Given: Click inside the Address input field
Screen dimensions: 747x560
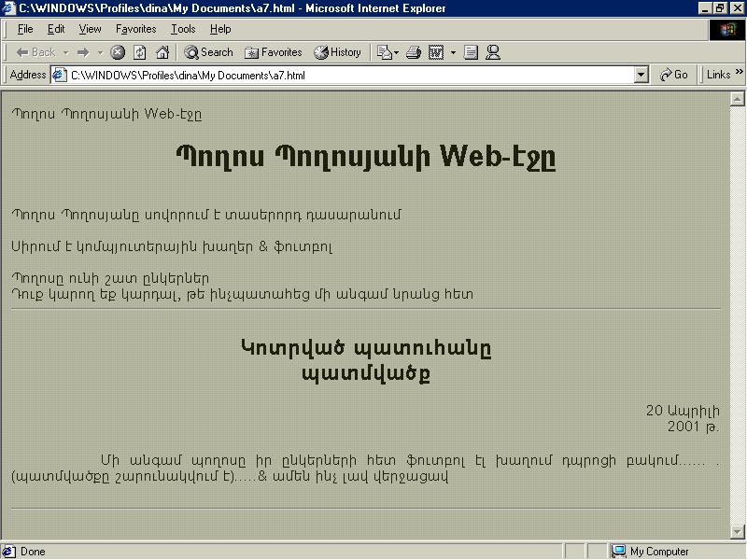Looking at the screenshot, I should (x=345, y=75).
